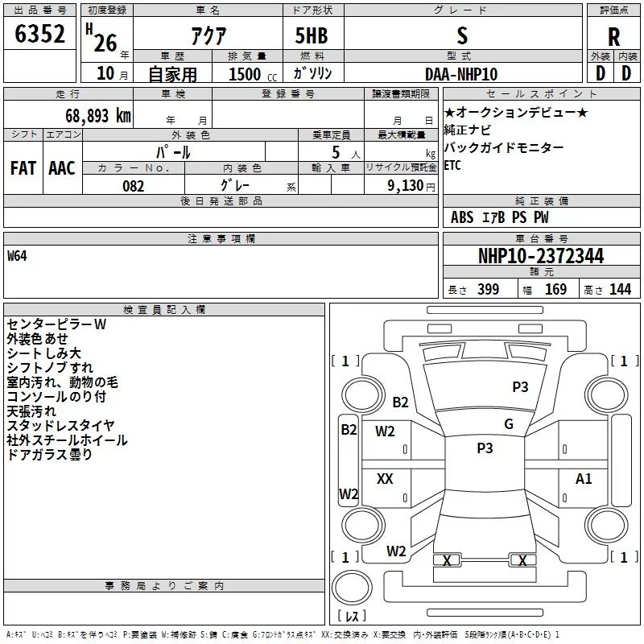The image size is (644, 644).
Task: Click inspector note 外装色あせ
Action: [37, 338]
